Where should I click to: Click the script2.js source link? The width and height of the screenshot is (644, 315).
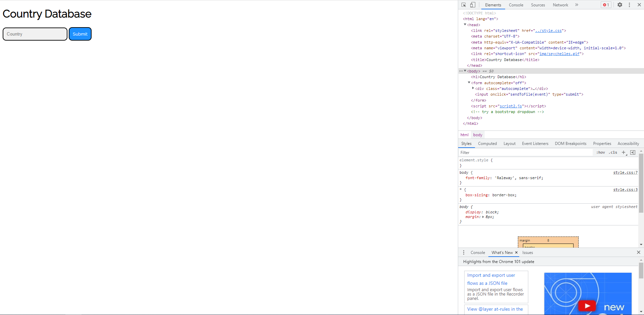point(511,106)
